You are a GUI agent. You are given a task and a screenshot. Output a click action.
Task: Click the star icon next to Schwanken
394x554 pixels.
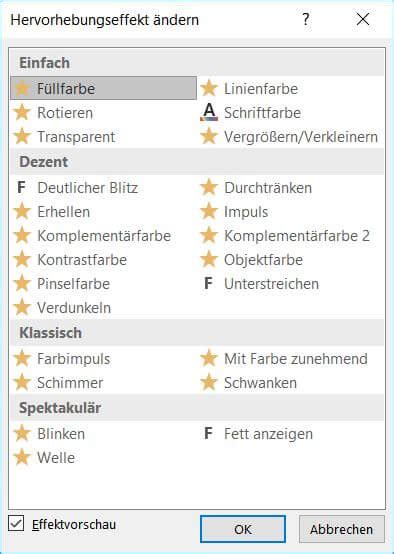pyautogui.click(x=209, y=382)
